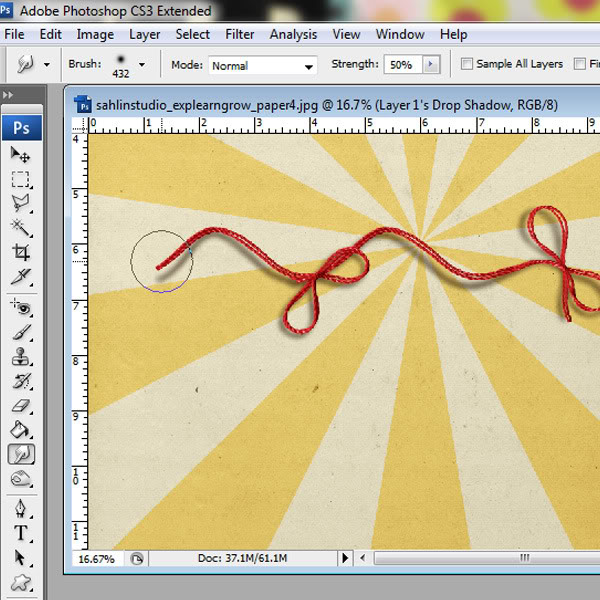Open the tool preset picker arrow
This screenshot has width=600, height=600.
point(47,65)
